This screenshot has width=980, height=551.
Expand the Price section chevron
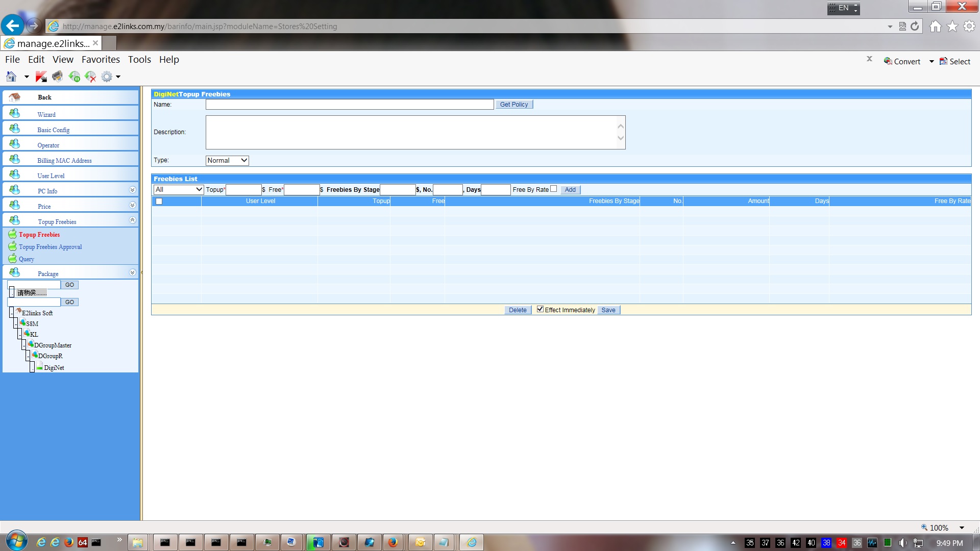[x=132, y=205]
